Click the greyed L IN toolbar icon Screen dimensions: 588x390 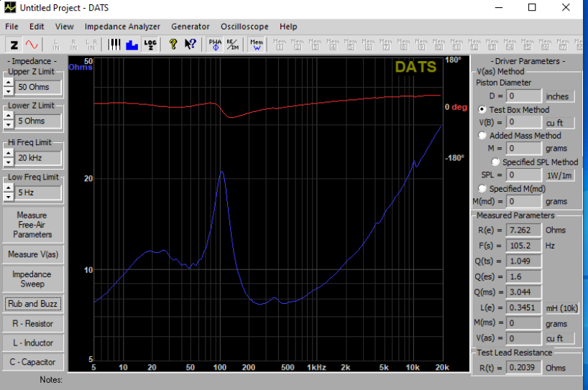point(56,45)
